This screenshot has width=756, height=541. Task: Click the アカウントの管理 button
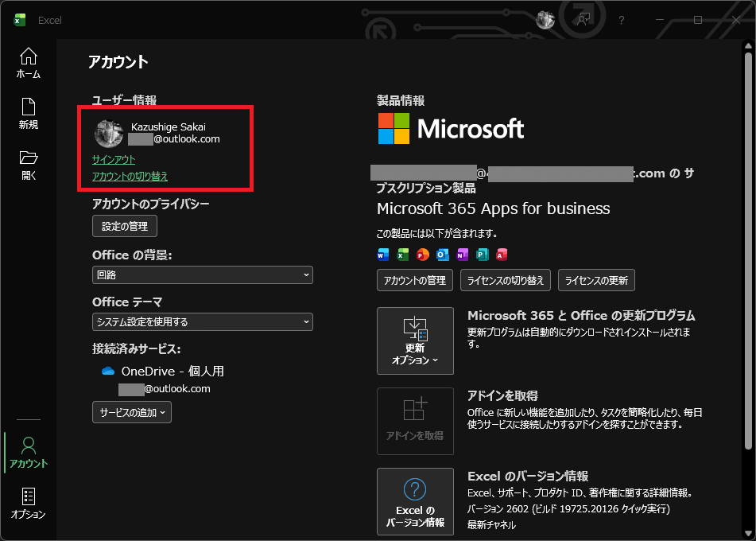[x=415, y=280]
